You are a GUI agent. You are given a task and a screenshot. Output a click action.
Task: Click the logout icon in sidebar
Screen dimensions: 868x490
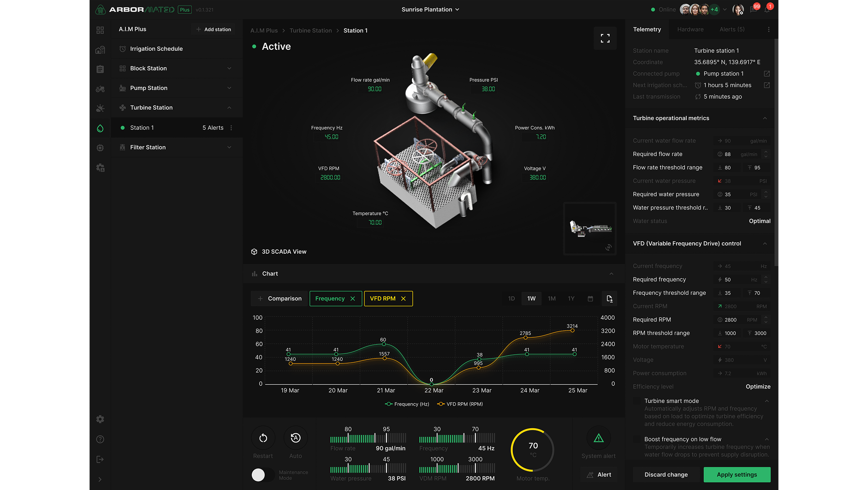[x=100, y=460]
